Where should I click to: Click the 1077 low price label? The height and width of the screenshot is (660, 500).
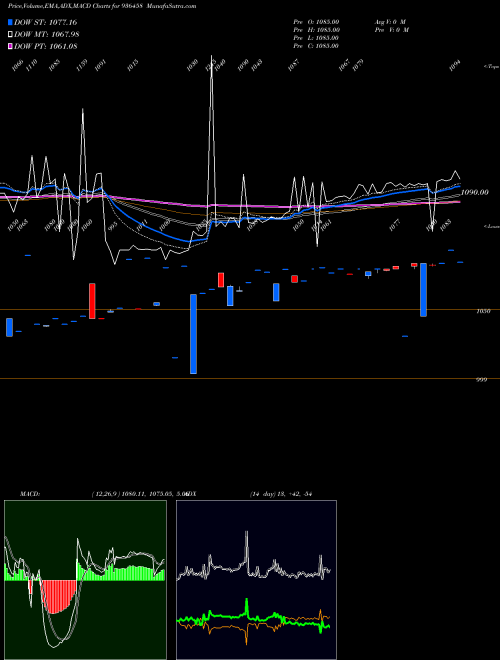(394, 225)
